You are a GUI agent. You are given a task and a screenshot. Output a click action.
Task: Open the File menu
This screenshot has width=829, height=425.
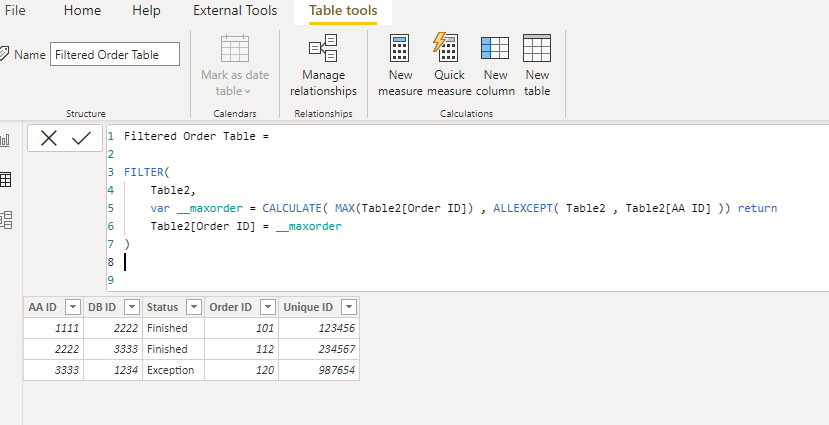15,11
